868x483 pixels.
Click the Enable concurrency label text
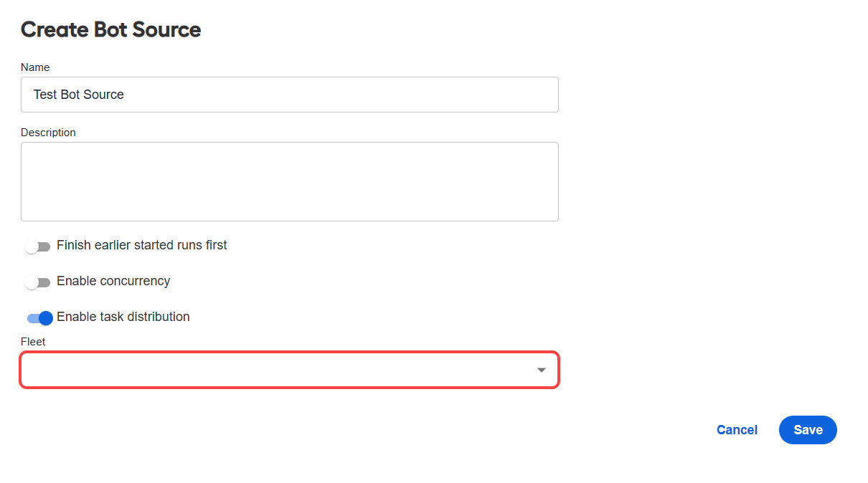coord(113,281)
